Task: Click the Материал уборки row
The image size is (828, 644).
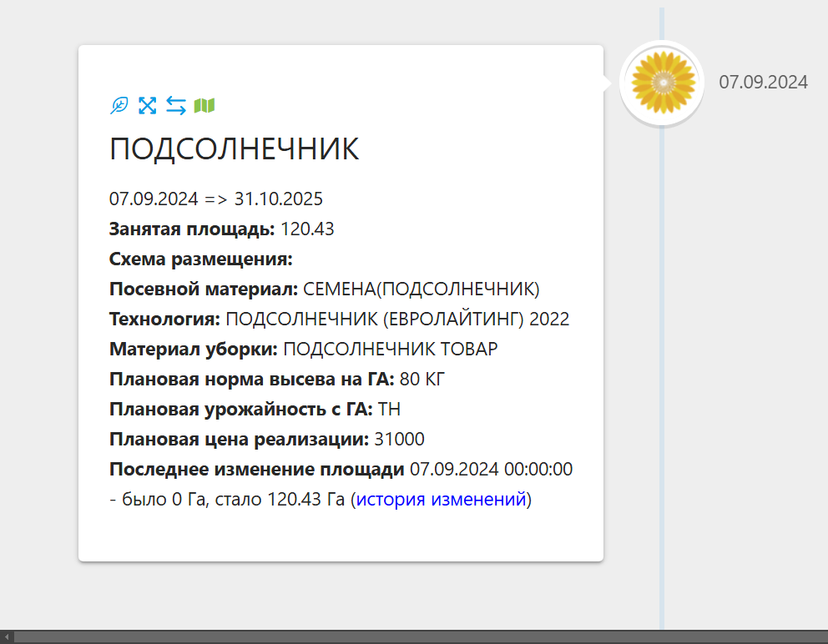Action: click(303, 350)
